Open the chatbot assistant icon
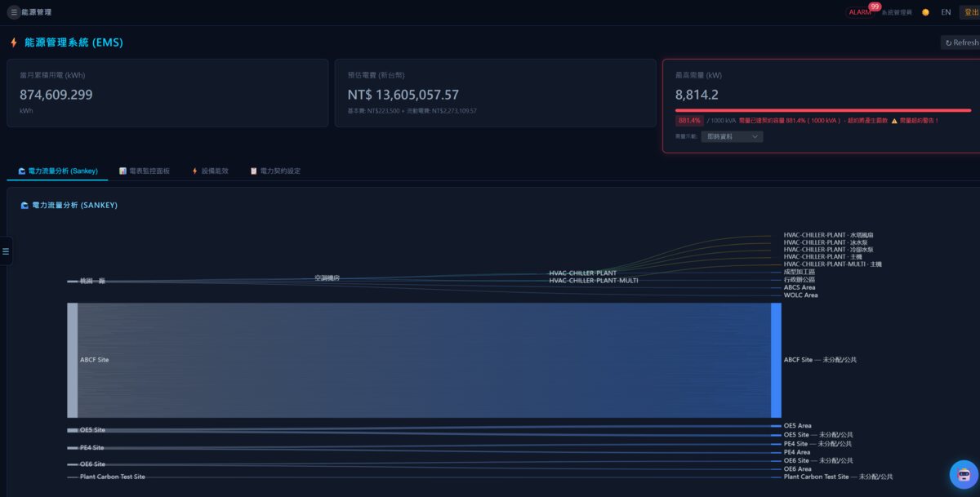This screenshot has height=497, width=980. click(964, 474)
